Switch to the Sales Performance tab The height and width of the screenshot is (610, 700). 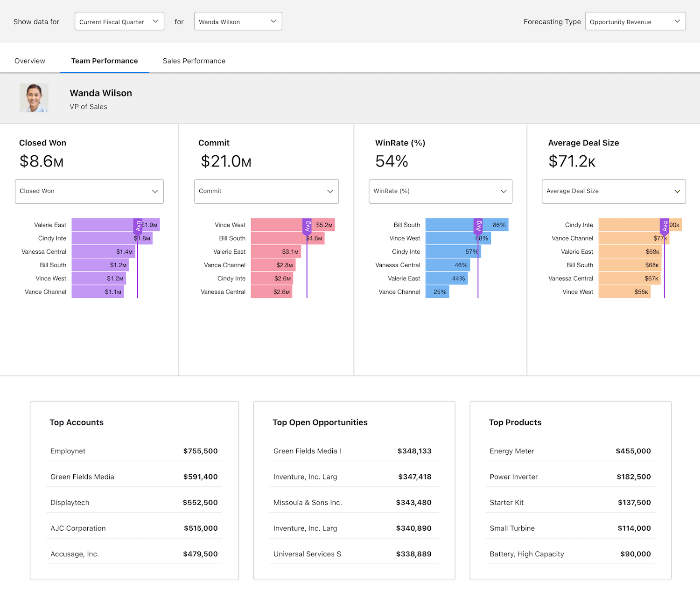194,61
